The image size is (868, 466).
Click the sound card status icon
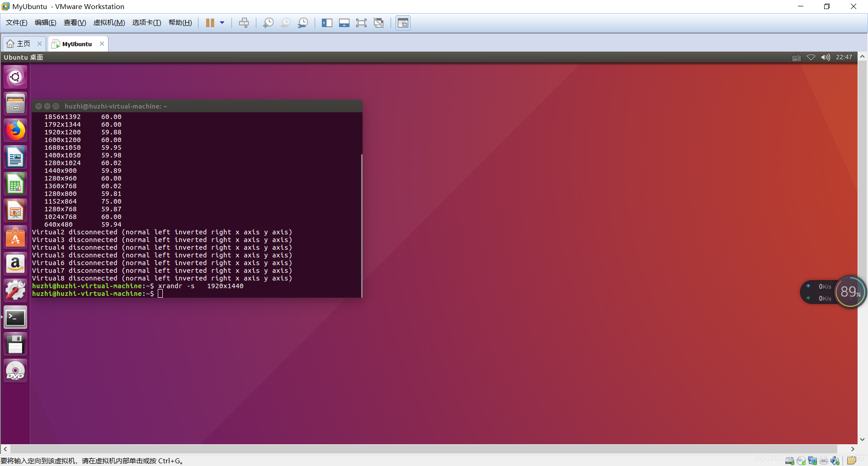835,461
